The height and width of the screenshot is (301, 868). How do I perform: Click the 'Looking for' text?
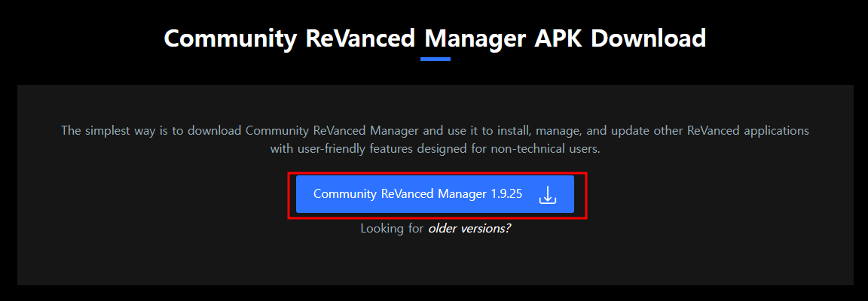[392, 229]
